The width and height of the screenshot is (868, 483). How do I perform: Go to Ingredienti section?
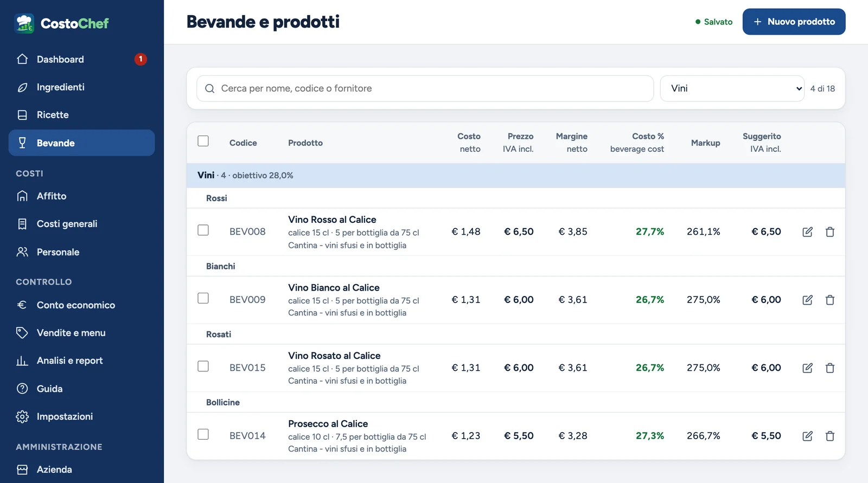coord(81,87)
